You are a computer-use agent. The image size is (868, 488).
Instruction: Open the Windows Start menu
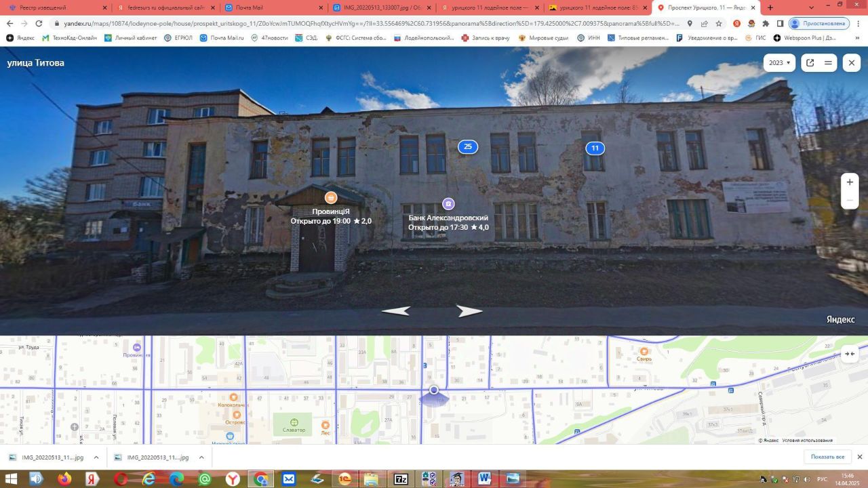[12, 479]
